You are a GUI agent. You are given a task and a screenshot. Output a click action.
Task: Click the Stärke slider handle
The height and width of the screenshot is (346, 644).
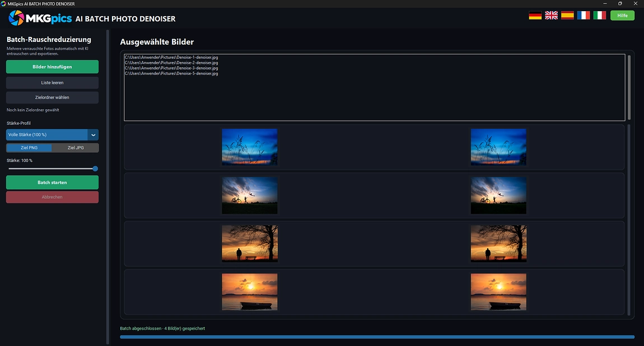95,169
